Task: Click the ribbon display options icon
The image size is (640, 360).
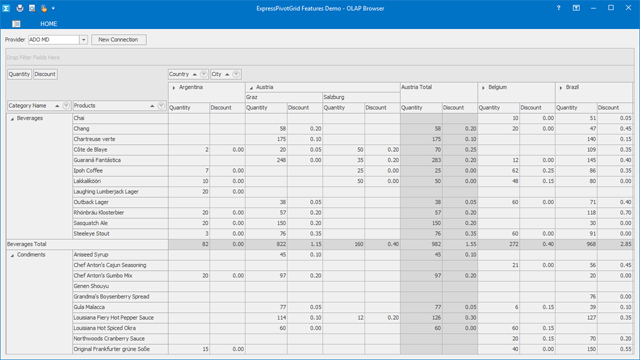Action: pyautogui.click(x=576, y=8)
